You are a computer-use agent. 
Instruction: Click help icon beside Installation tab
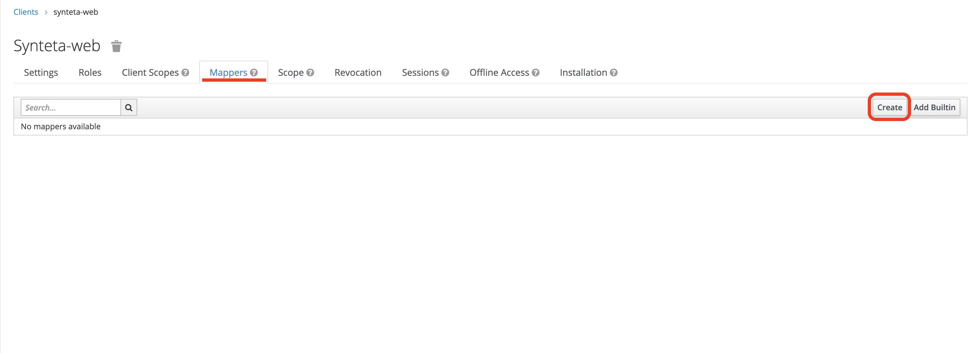(x=614, y=73)
